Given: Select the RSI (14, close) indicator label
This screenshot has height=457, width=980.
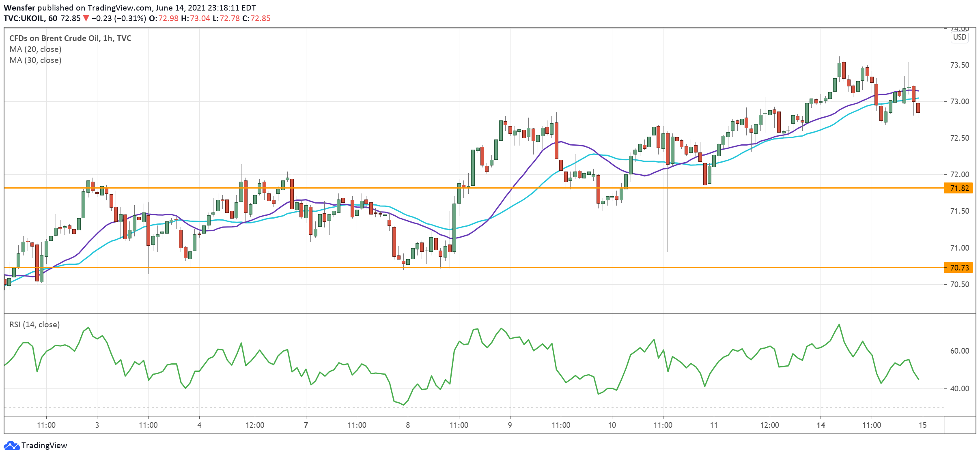Looking at the screenshot, I should [x=34, y=324].
